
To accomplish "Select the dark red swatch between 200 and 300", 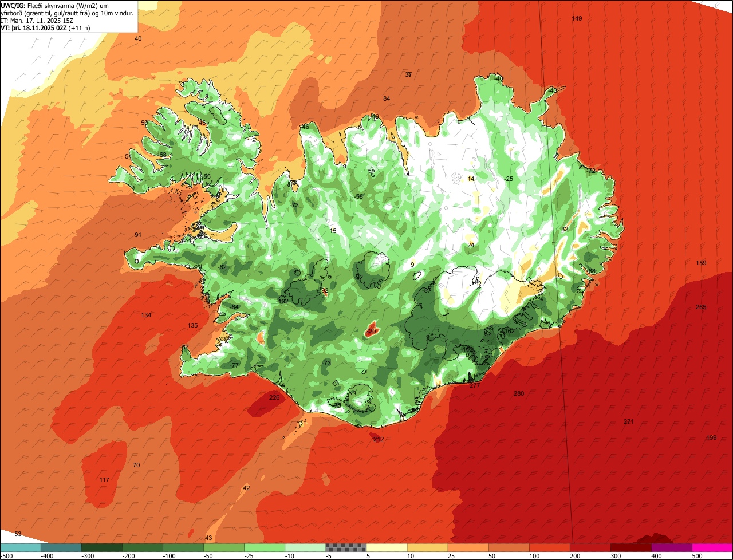I will [x=590, y=547].
